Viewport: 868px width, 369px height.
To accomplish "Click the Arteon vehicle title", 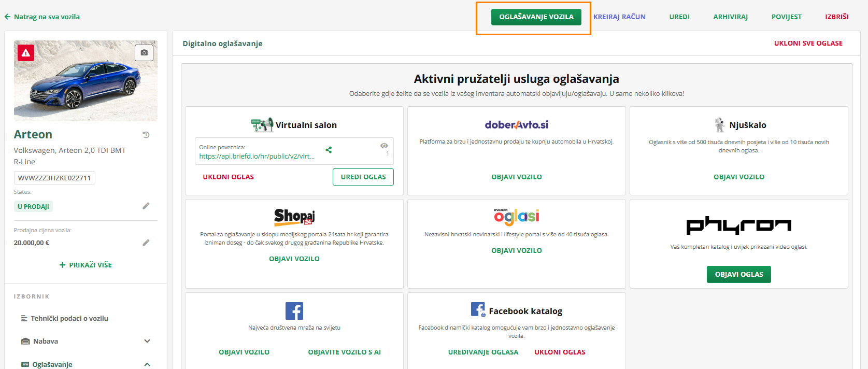I will tap(33, 134).
